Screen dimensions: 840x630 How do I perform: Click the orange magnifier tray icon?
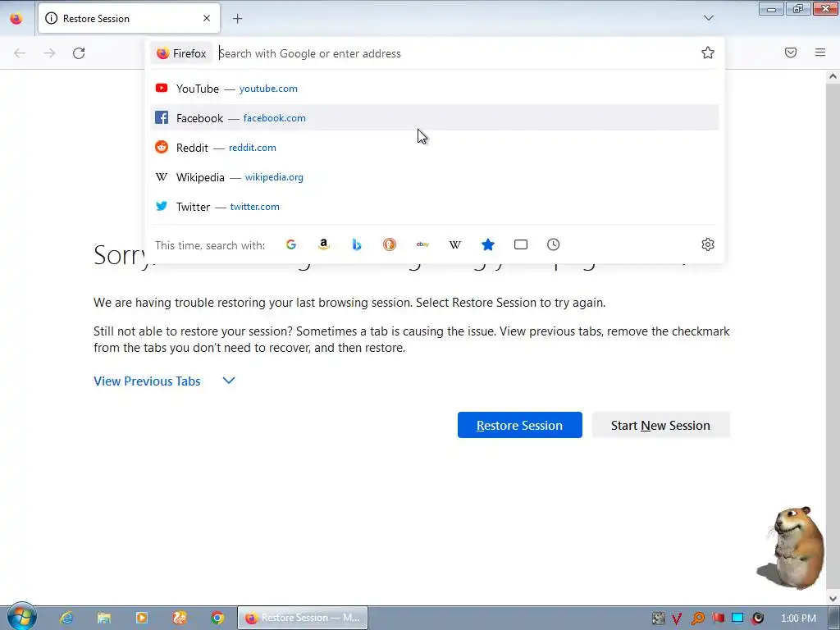click(697, 619)
